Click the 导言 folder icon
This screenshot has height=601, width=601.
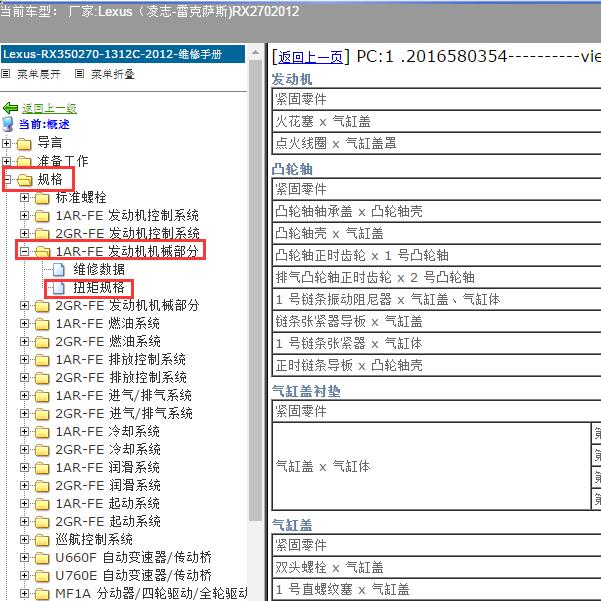[24, 144]
